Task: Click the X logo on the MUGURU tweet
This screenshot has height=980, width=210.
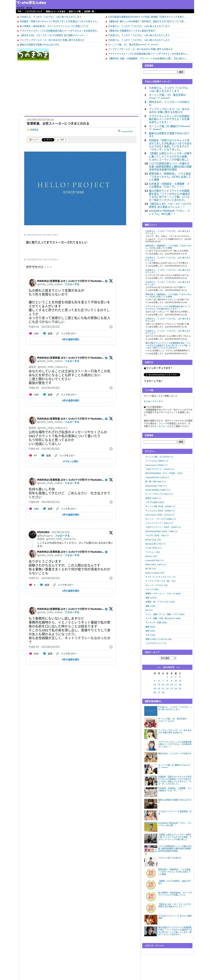Action: click(x=111, y=533)
